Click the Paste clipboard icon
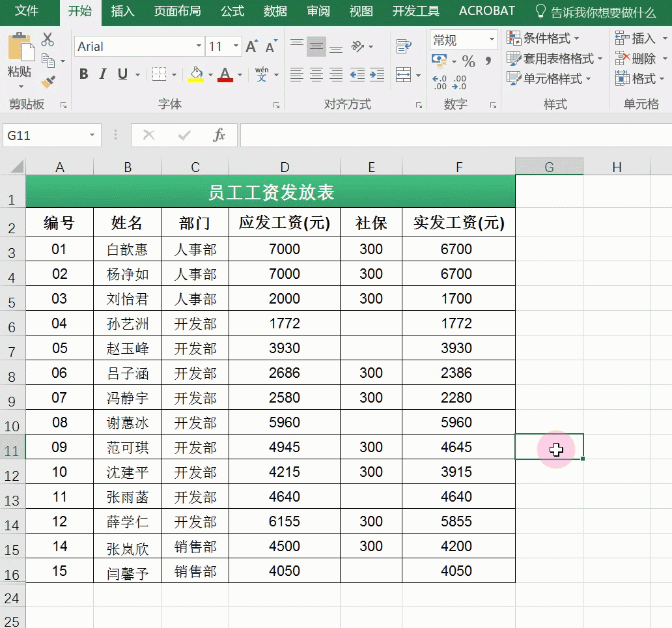The height and width of the screenshot is (628, 672). (x=20, y=46)
